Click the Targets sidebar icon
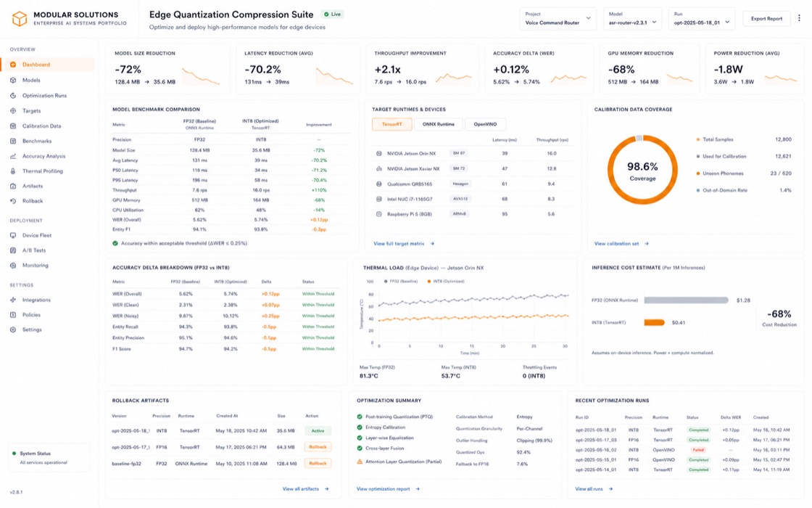 [x=13, y=111]
